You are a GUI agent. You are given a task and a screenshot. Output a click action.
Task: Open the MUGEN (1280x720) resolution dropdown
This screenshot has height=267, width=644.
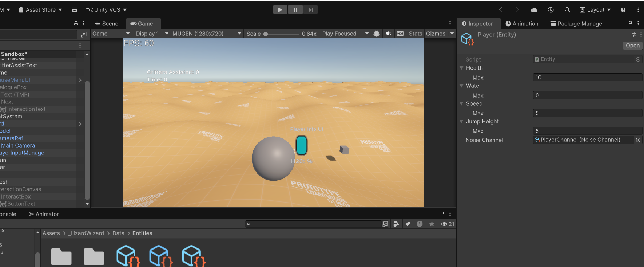[x=207, y=34]
